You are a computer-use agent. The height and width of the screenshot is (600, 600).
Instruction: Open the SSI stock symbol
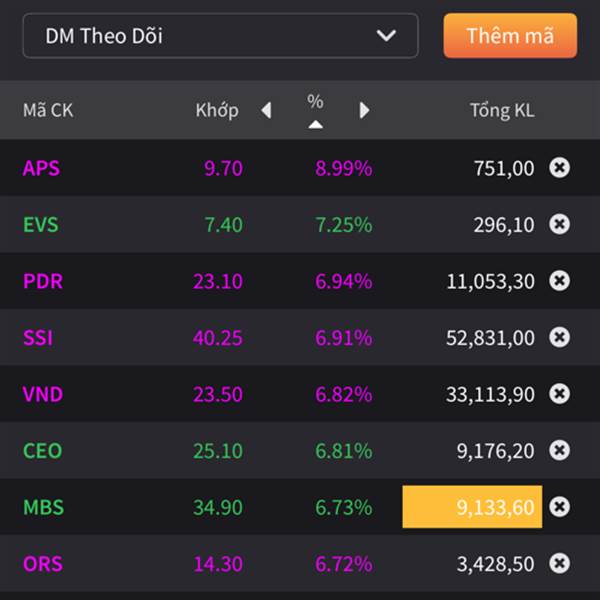click(x=38, y=338)
